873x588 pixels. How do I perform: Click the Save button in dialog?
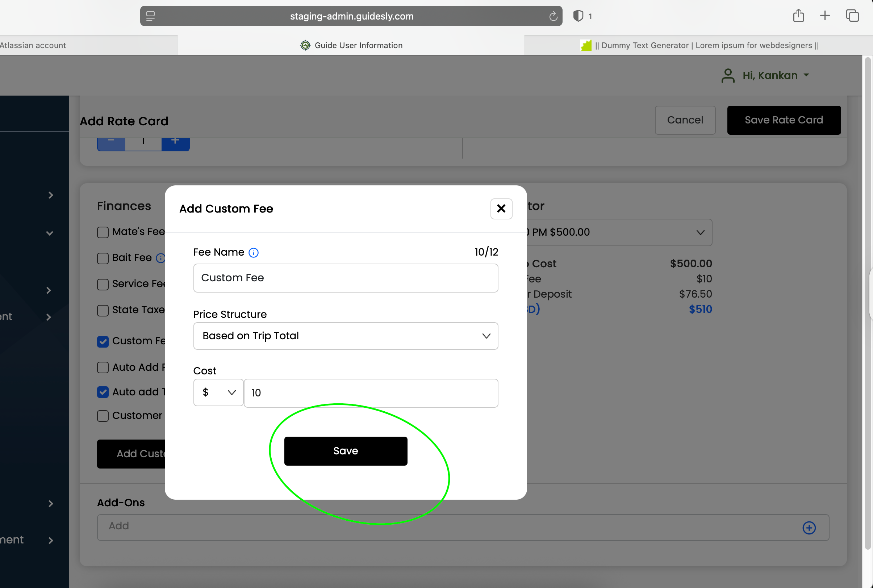point(346,451)
